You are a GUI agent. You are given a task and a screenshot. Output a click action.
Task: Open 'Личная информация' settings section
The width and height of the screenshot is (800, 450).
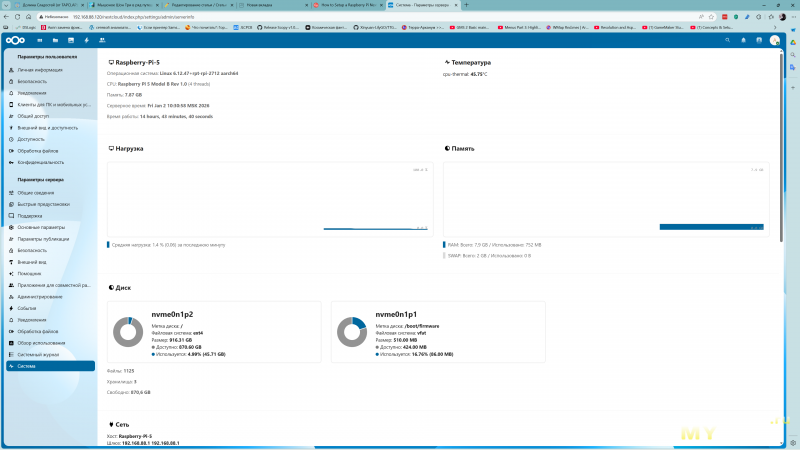coord(38,72)
